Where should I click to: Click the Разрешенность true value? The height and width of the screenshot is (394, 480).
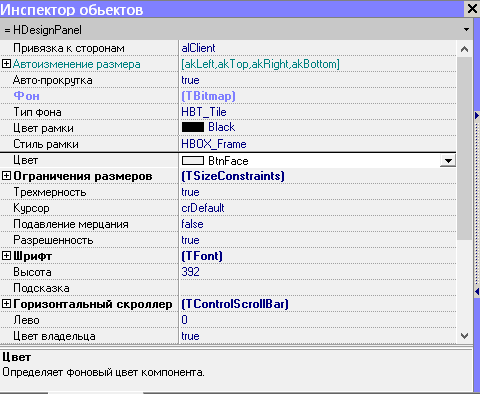point(190,240)
